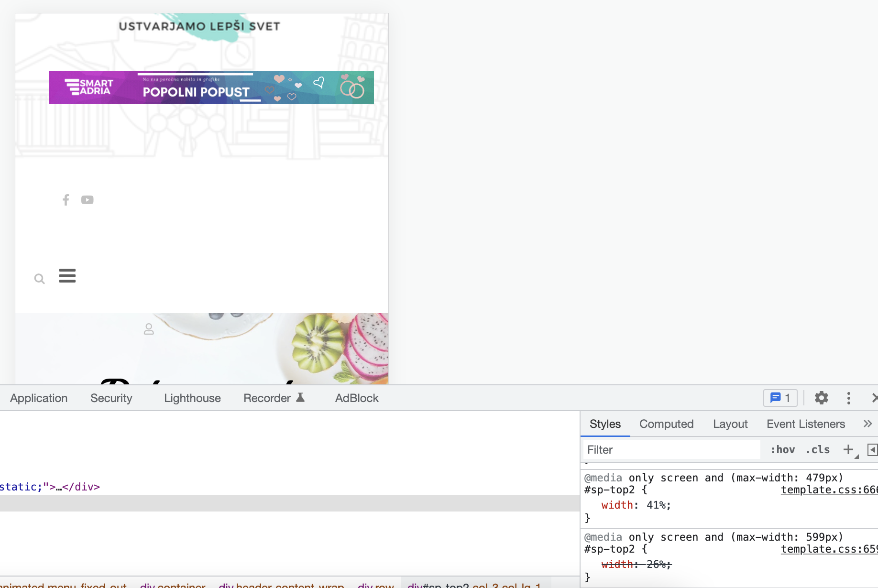Toggle the :hov element state pane
This screenshot has width=878, height=588.
coord(783,449)
